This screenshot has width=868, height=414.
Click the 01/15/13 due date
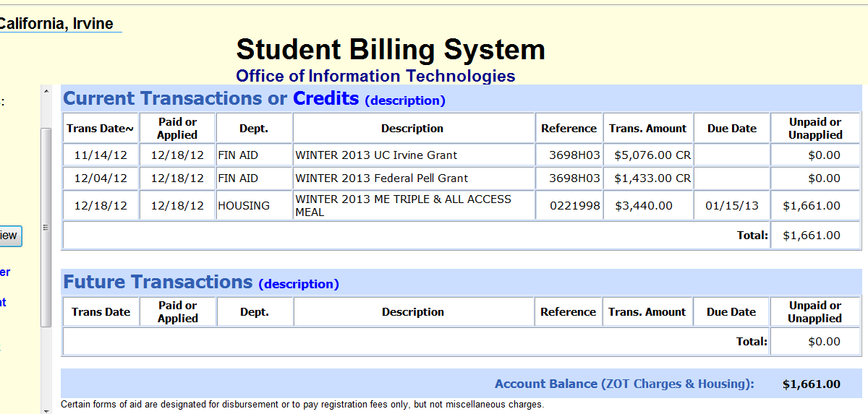[x=732, y=206]
